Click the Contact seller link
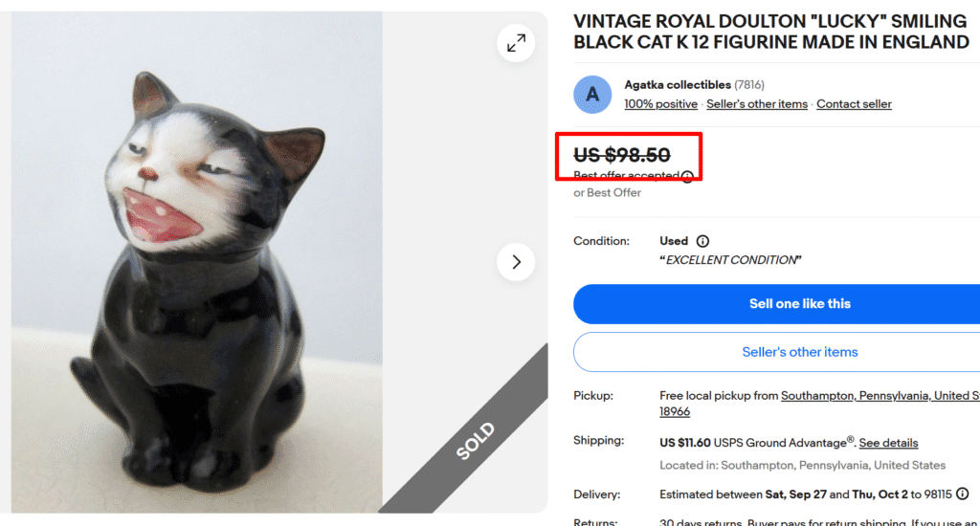Image resolution: width=980 pixels, height=526 pixels. (x=854, y=104)
